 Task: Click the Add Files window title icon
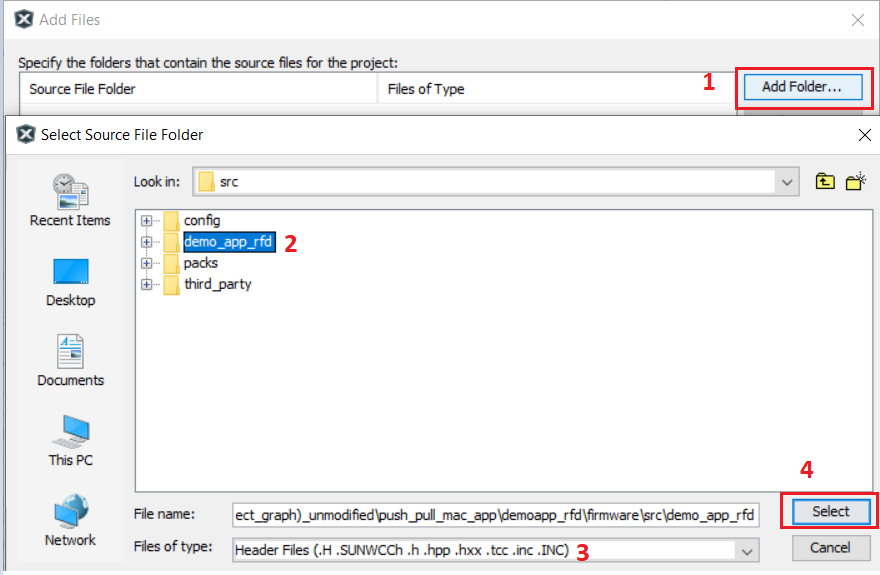pyautogui.click(x=24, y=20)
